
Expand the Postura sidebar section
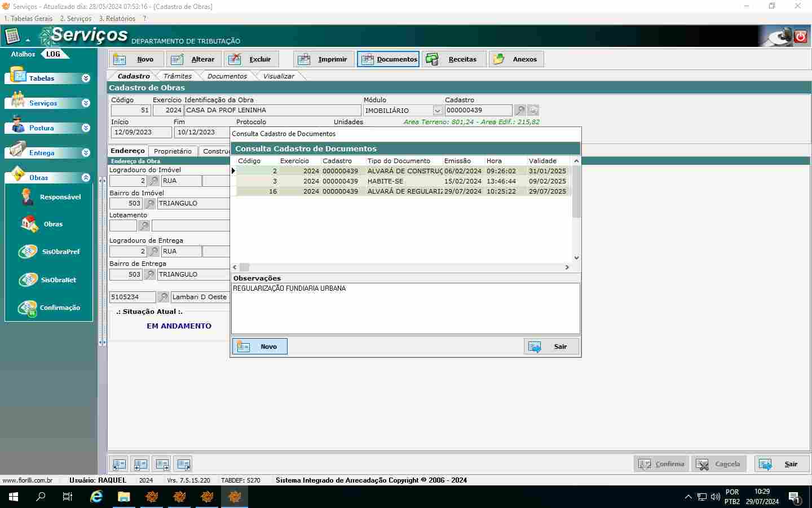(x=86, y=128)
